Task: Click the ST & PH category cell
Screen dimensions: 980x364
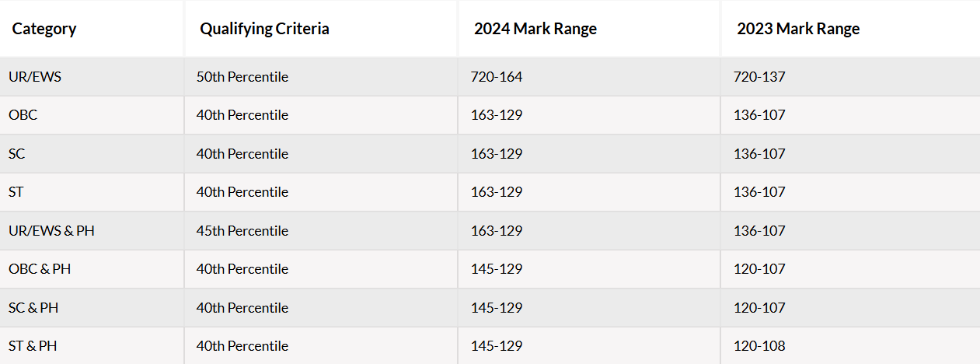Action: (33, 346)
